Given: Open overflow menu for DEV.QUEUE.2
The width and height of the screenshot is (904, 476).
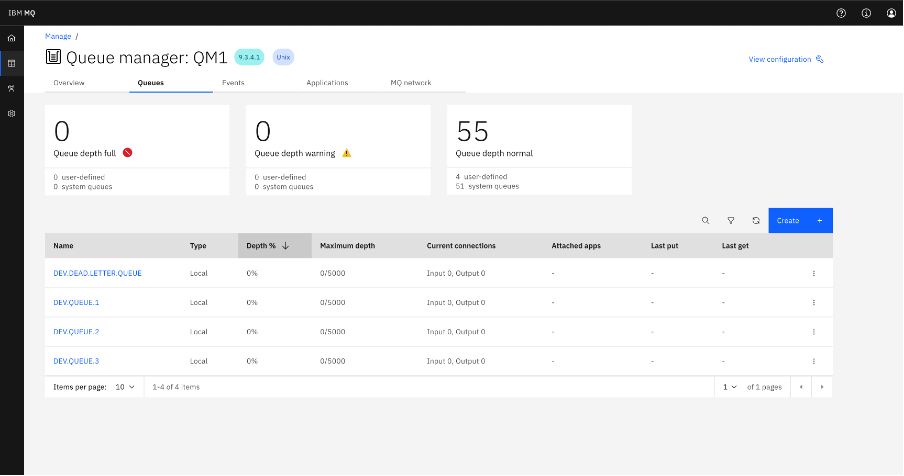Looking at the screenshot, I should tap(813, 332).
